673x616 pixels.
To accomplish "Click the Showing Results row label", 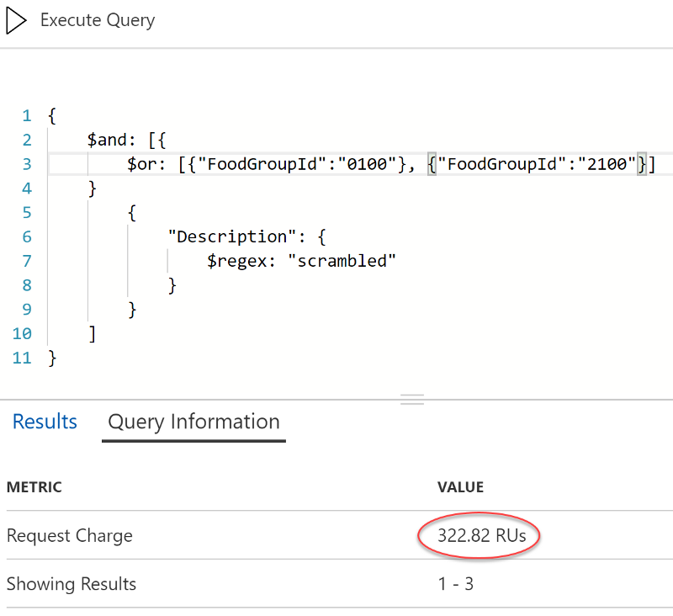I will click(x=72, y=583).
